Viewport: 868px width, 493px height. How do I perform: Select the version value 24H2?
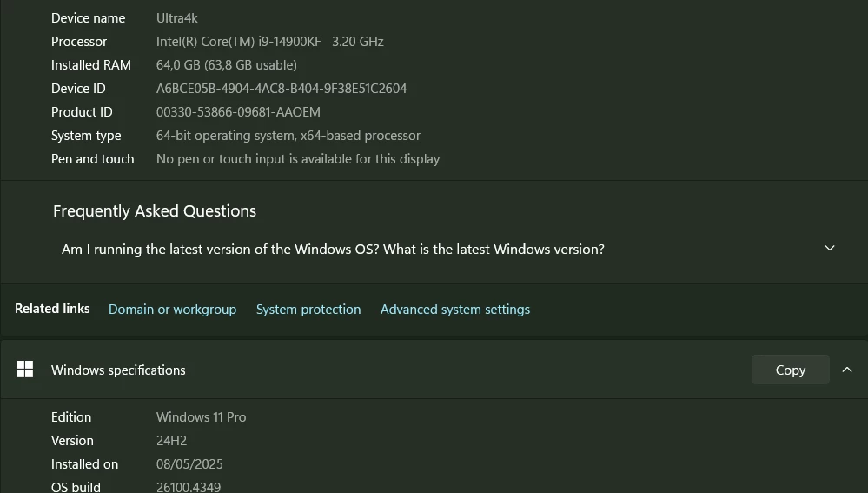[172, 441]
